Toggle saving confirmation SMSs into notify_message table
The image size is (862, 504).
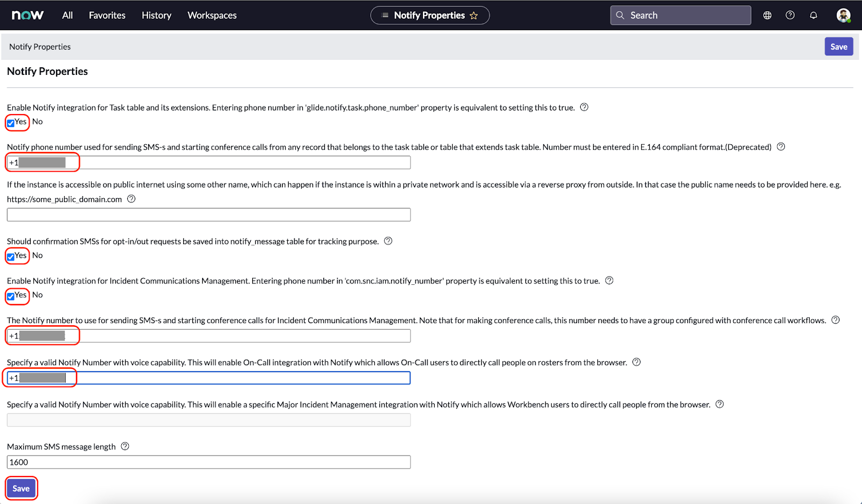click(10, 256)
